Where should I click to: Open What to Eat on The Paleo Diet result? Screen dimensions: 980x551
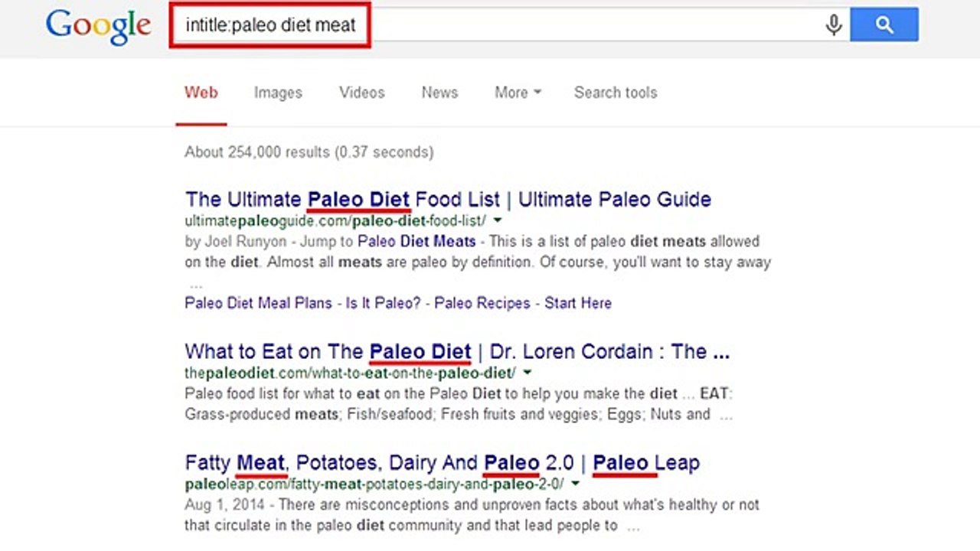click(457, 352)
